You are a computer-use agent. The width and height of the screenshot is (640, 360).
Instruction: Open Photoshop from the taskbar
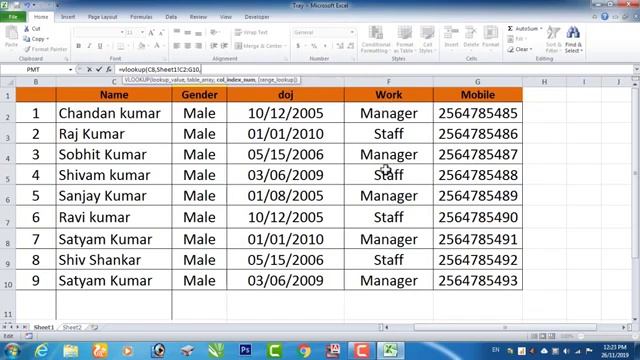245,350
